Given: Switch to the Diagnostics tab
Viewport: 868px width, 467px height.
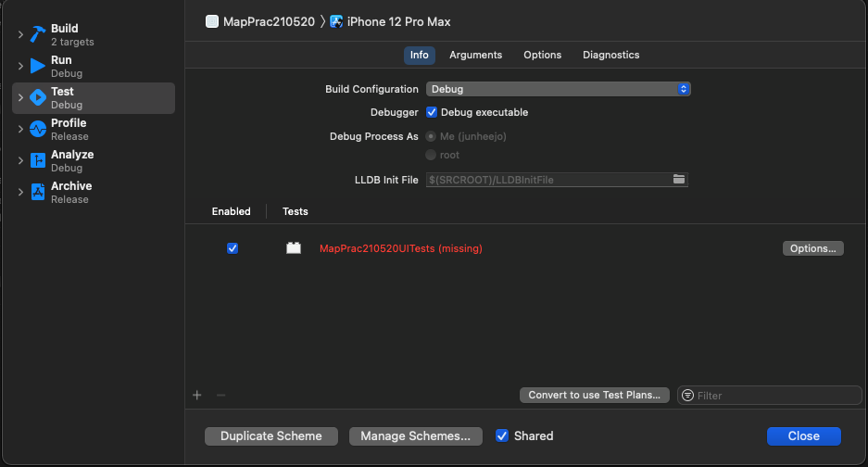Looking at the screenshot, I should click(611, 55).
